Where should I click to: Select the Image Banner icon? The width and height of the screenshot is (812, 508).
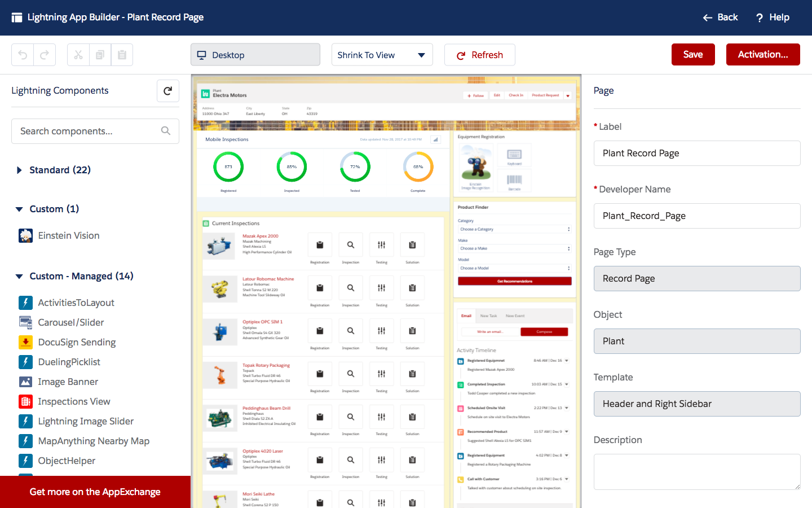pyautogui.click(x=25, y=382)
